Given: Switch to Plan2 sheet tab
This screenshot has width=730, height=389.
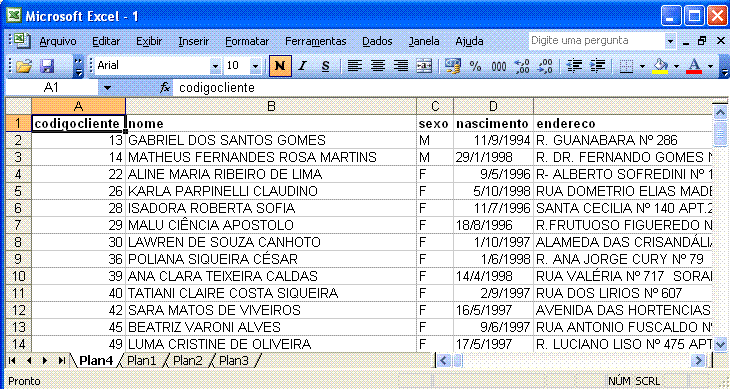Looking at the screenshot, I should [188, 360].
